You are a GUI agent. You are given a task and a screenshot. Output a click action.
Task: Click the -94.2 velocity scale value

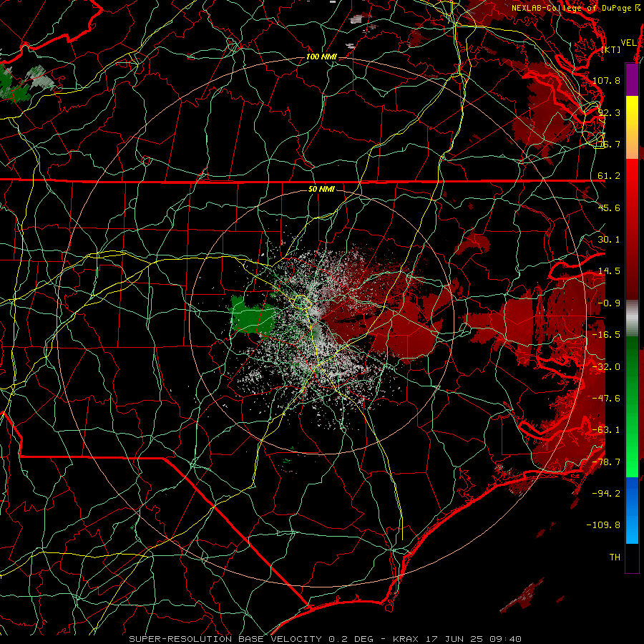pos(606,494)
